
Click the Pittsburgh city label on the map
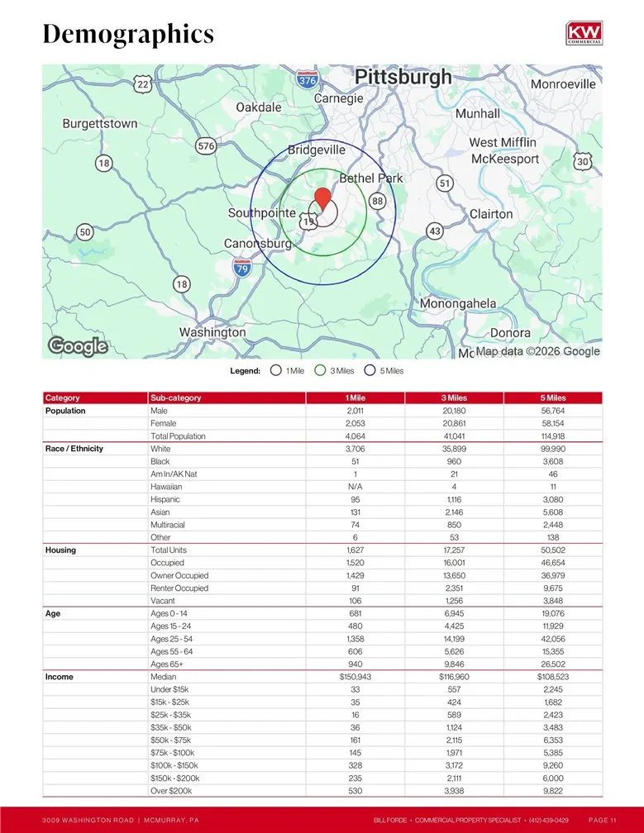pyautogui.click(x=403, y=78)
